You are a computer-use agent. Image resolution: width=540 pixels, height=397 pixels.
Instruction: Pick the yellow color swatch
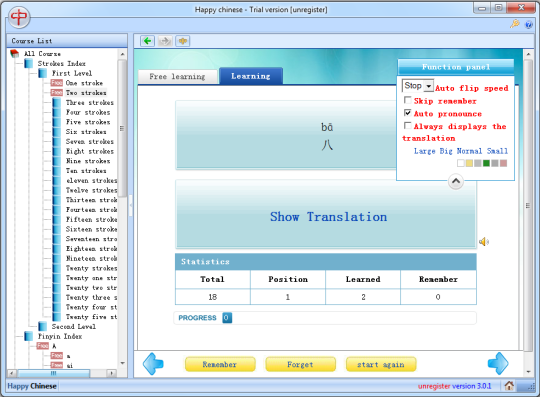click(469, 163)
